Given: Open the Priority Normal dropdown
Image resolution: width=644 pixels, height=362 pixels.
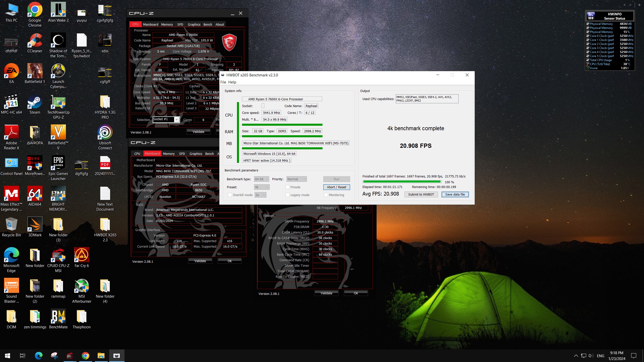Looking at the screenshot, I should tap(296, 179).
